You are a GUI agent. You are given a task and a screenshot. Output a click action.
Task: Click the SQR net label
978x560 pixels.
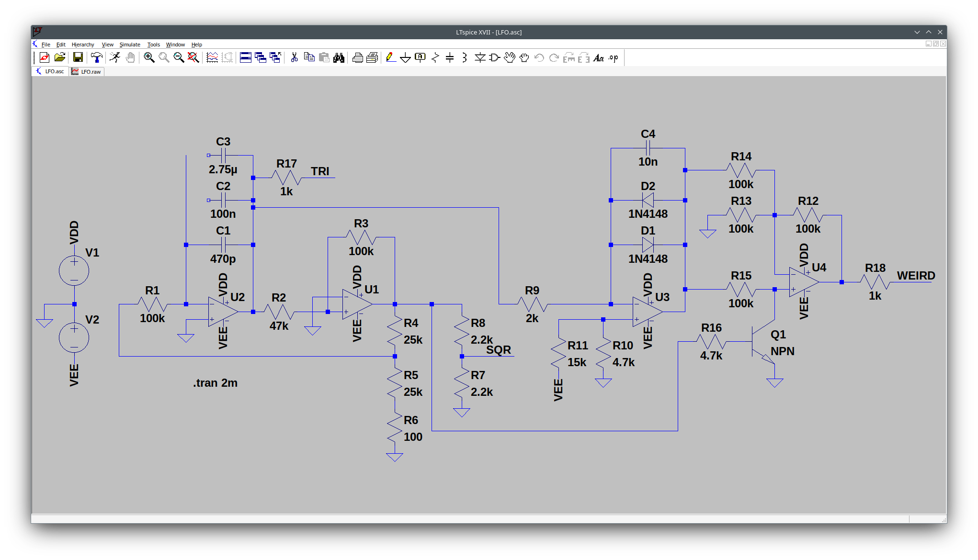click(499, 350)
